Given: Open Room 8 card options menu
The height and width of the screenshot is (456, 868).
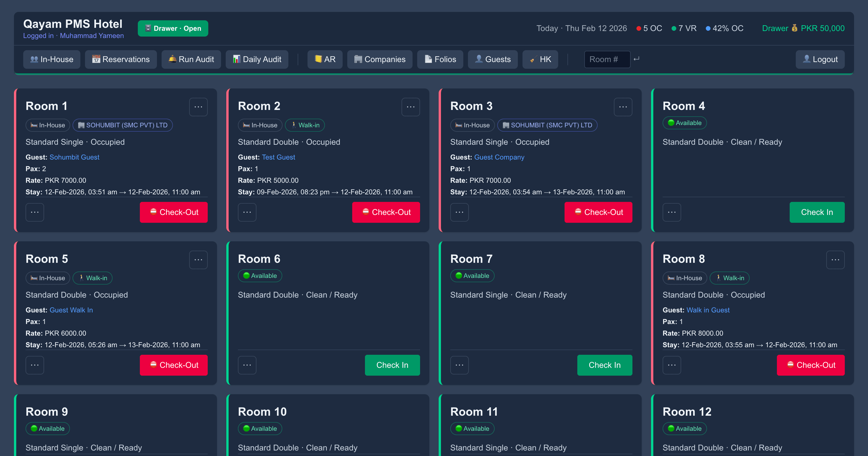Looking at the screenshot, I should pos(835,260).
